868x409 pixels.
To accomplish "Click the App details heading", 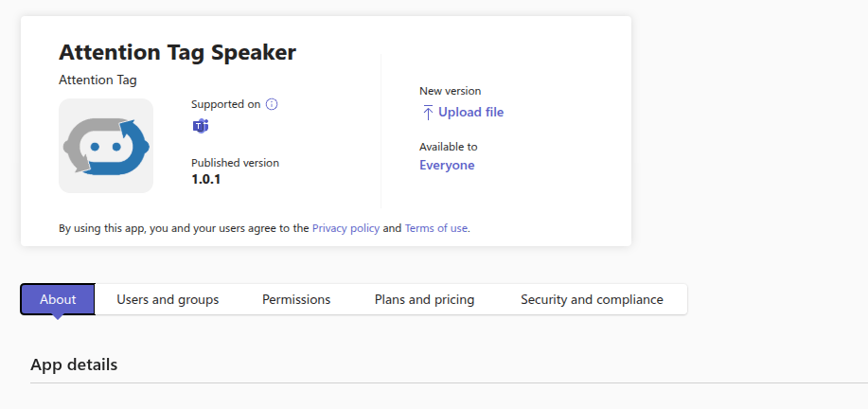I will [x=74, y=365].
